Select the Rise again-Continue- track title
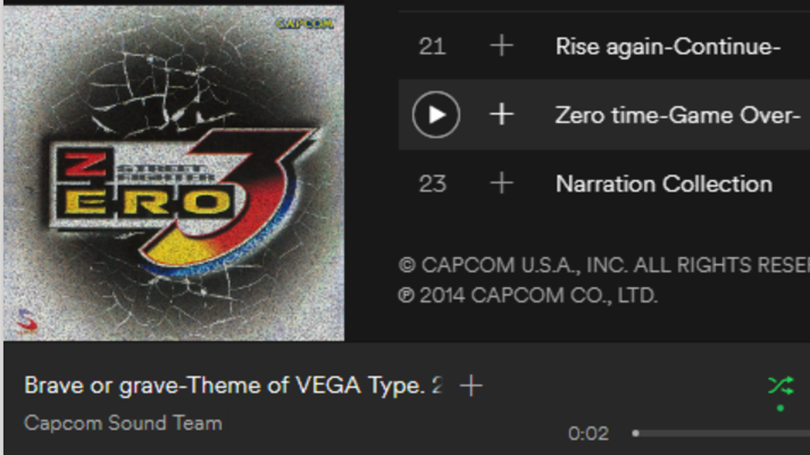This screenshot has width=810, height=455. [x=667, y=46]
